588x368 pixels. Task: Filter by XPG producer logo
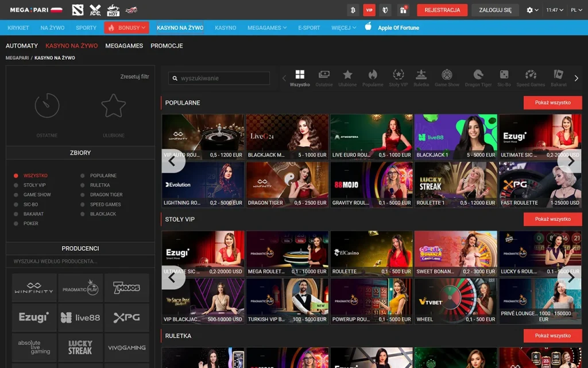click(x=127, y=317)
